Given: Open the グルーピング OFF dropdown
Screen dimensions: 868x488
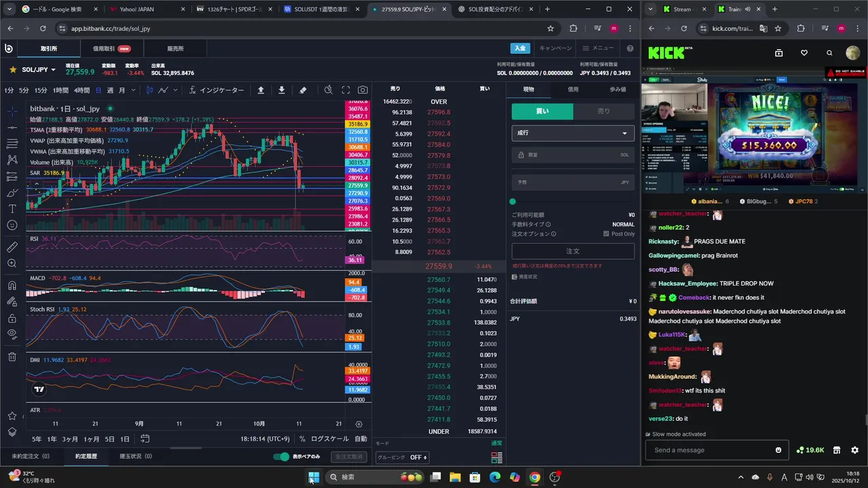Looking at the screenshot, I should click(403, 457).
